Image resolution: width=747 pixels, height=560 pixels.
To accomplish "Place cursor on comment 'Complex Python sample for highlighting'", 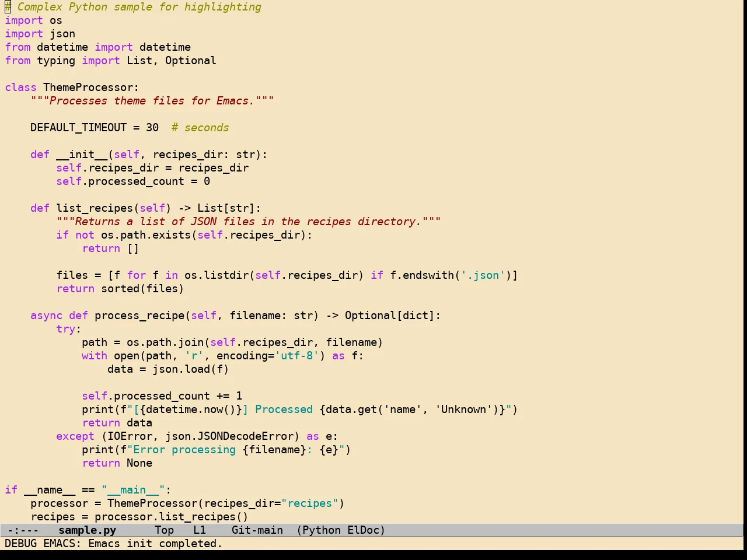I will point(139,7).
